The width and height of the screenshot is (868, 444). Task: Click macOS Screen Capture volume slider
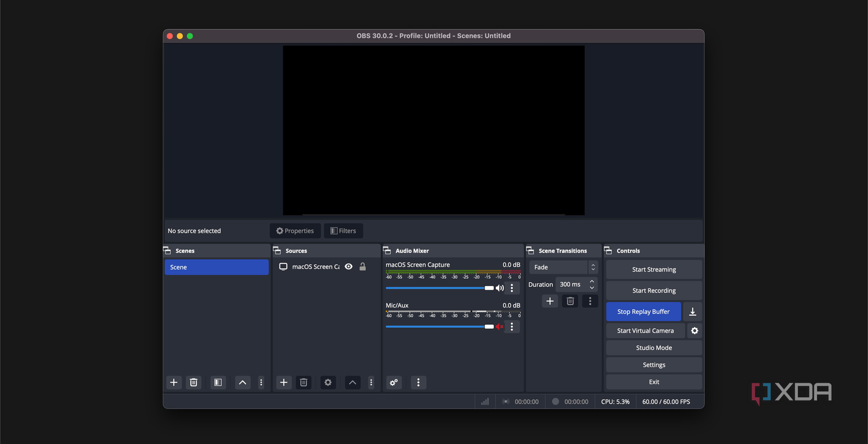click(x=439, y=288)
